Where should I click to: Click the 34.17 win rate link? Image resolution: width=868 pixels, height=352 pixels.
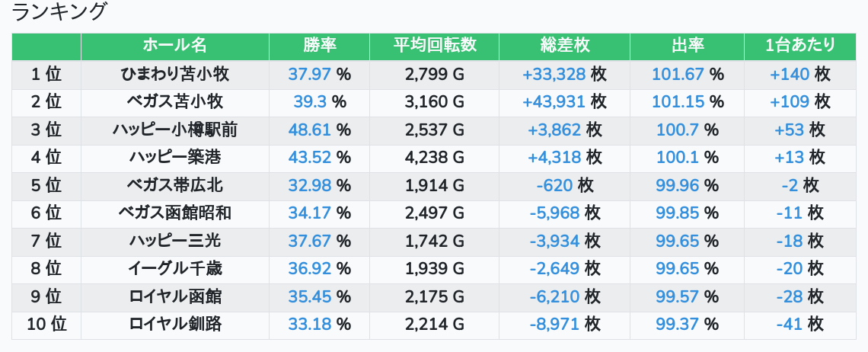[x=310, y=213]
